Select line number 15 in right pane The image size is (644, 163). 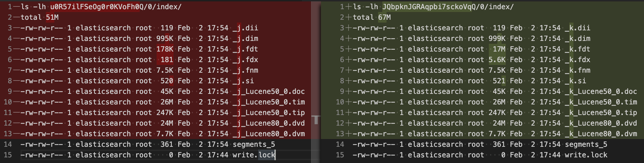tap(340, 155)
